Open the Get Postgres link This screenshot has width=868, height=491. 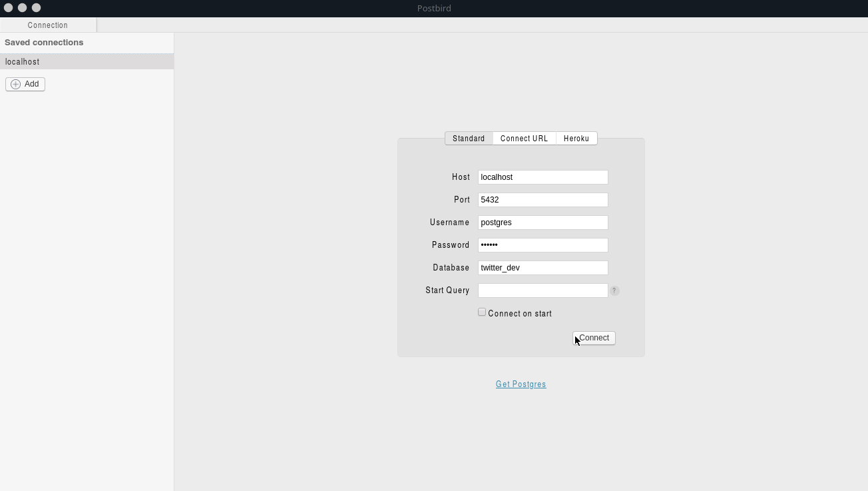coord(521,384)
